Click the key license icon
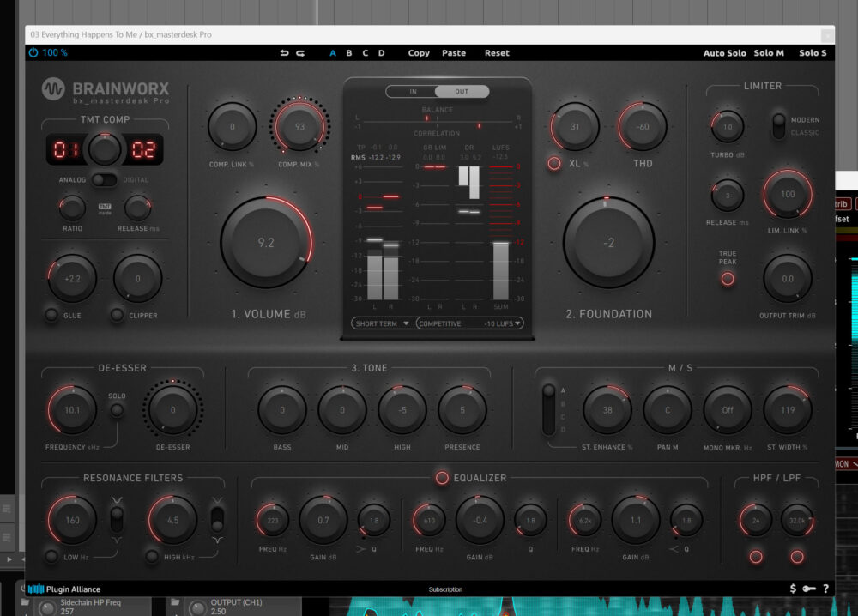This screenshot has width=858, height=616. click(x=809, y=589)
